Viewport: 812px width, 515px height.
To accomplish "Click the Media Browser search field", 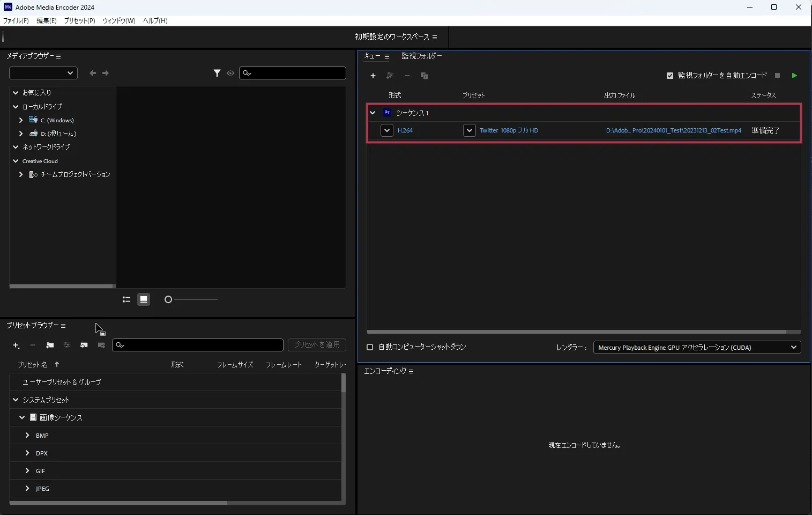I will point(293,73).
